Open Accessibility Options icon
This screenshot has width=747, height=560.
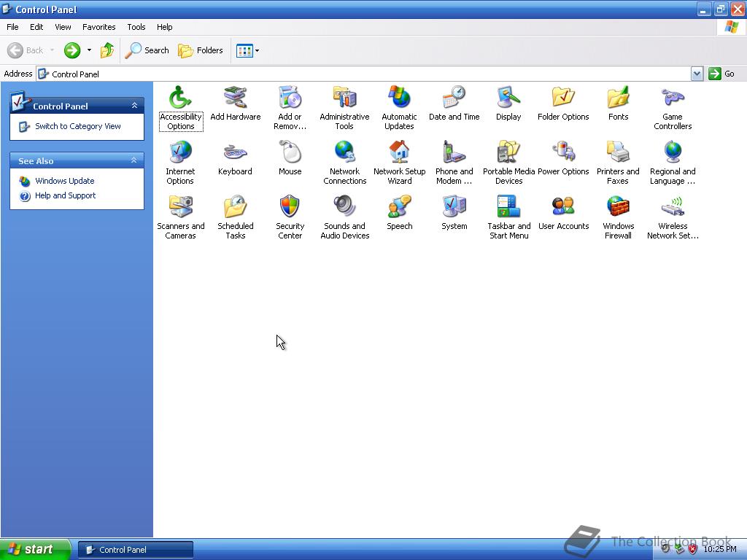tap(181, 98)
